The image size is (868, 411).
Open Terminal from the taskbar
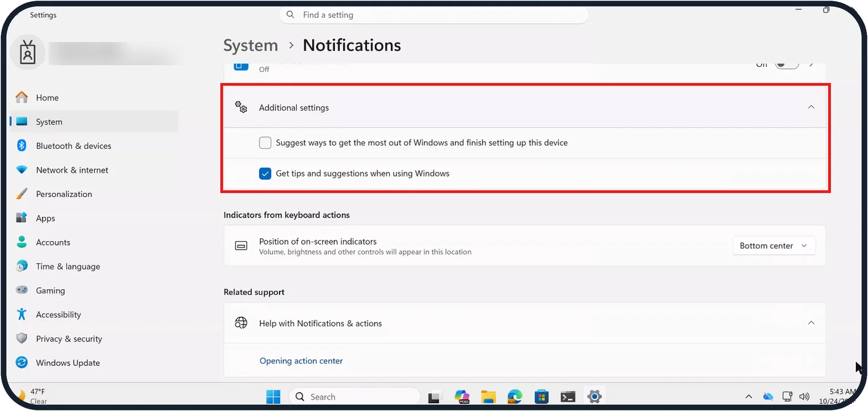point(568,397)
